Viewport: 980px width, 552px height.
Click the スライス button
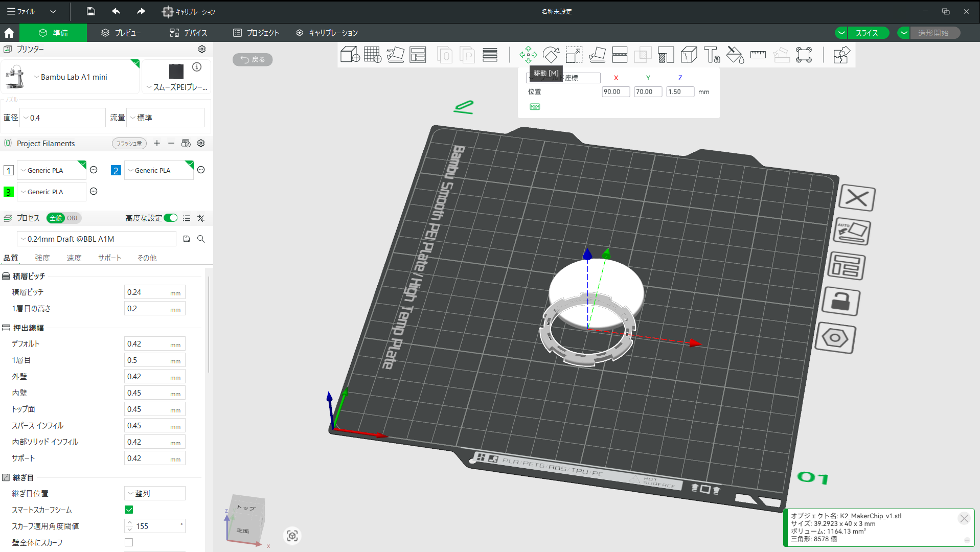click(868, 33)
